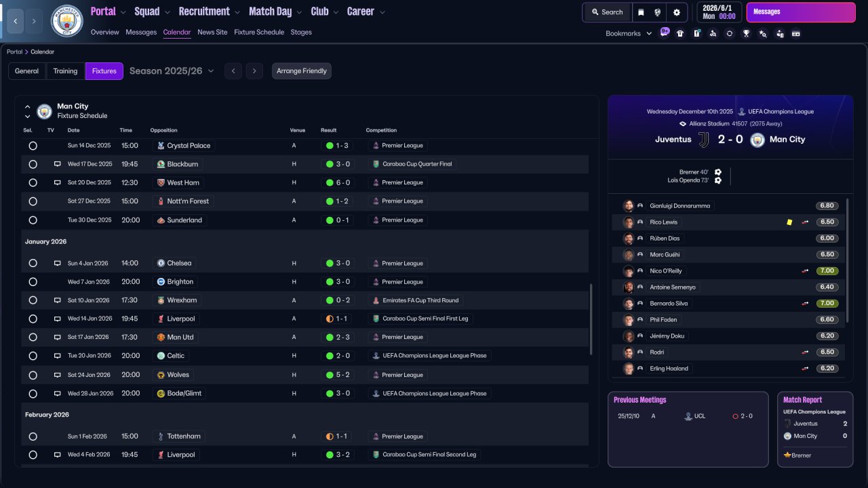Click the up chevron beside Man City Fixture Schedule
The image size is (868, 488).
click(x=28, y=106)
